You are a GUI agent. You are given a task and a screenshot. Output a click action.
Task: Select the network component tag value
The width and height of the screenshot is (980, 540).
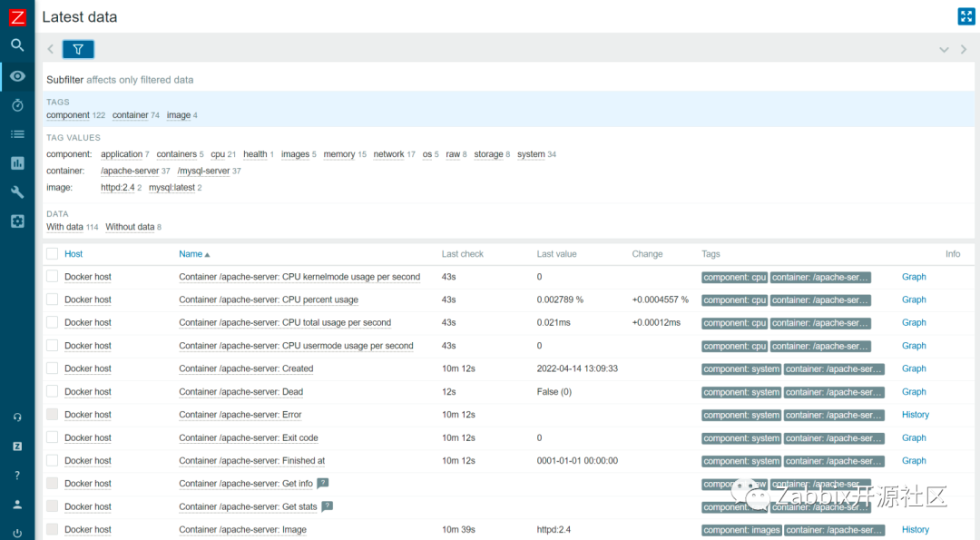[x=388, y=153]
